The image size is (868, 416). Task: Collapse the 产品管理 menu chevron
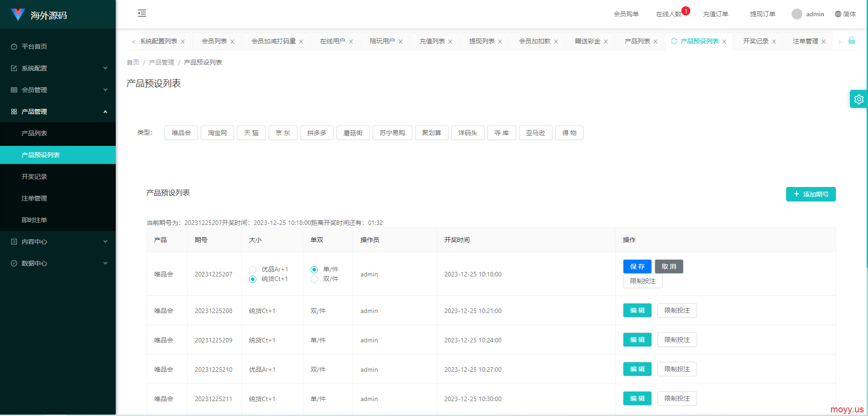click(x=105, y=112)
